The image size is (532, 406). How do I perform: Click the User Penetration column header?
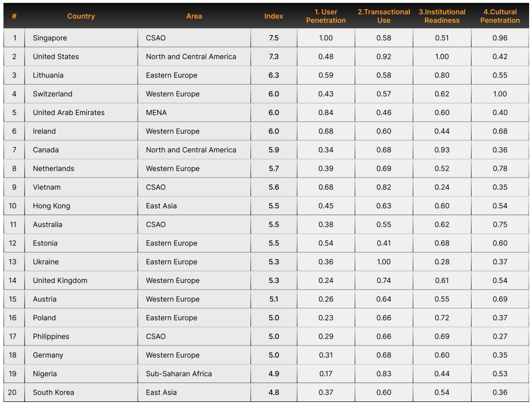(326, 16)
